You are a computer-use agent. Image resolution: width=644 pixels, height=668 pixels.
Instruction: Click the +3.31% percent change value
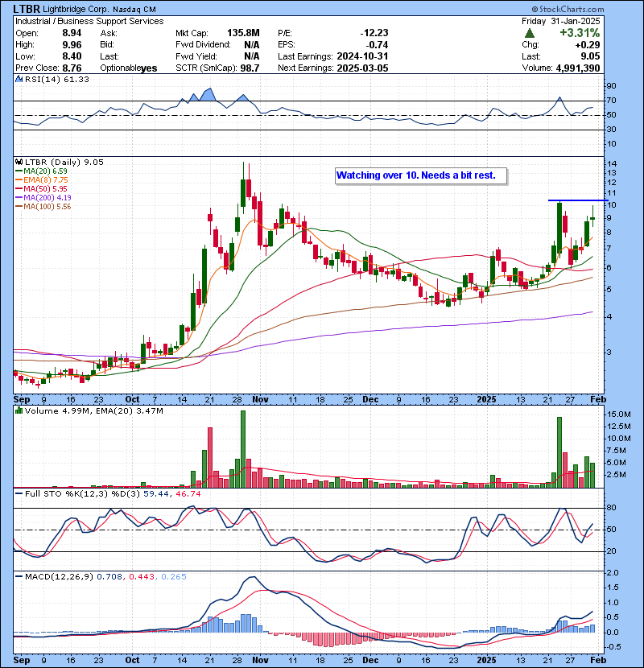coord(580,33)
